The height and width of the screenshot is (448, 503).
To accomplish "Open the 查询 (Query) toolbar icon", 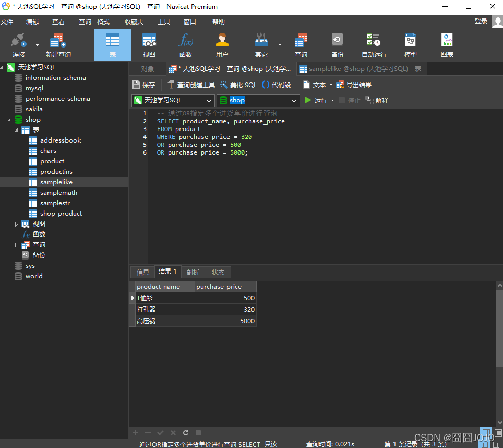I will (301, 45).
